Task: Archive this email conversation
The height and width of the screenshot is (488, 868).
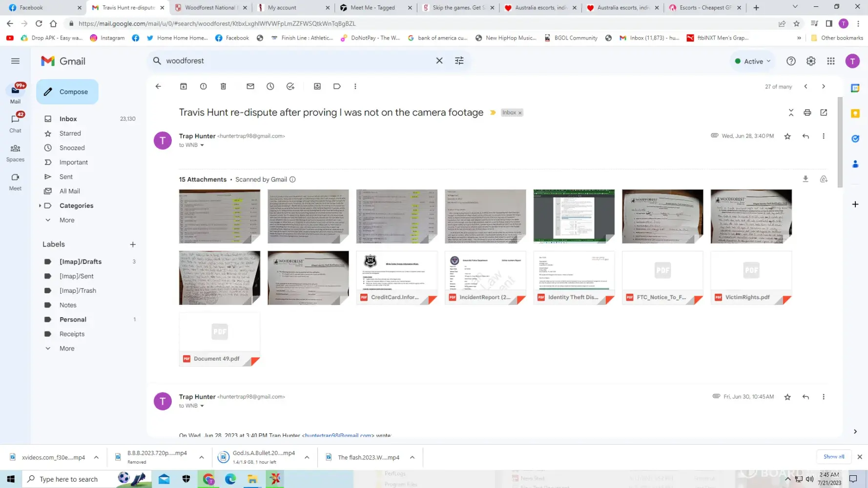Action: point(184,86)
